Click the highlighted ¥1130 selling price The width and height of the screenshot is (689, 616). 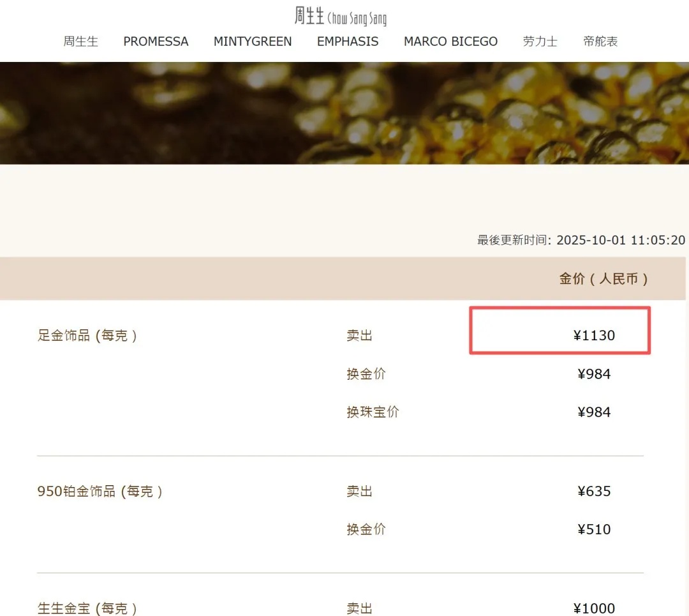tap(593, 336)
